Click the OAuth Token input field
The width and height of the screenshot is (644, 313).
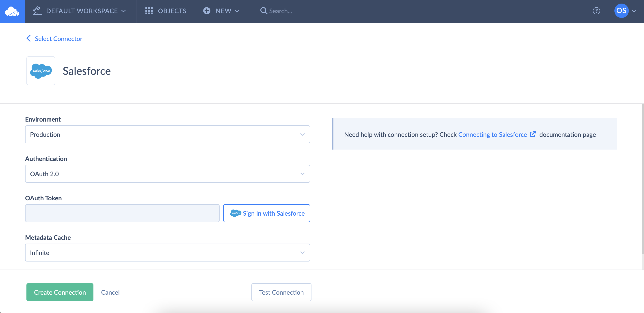pos(122,213)
